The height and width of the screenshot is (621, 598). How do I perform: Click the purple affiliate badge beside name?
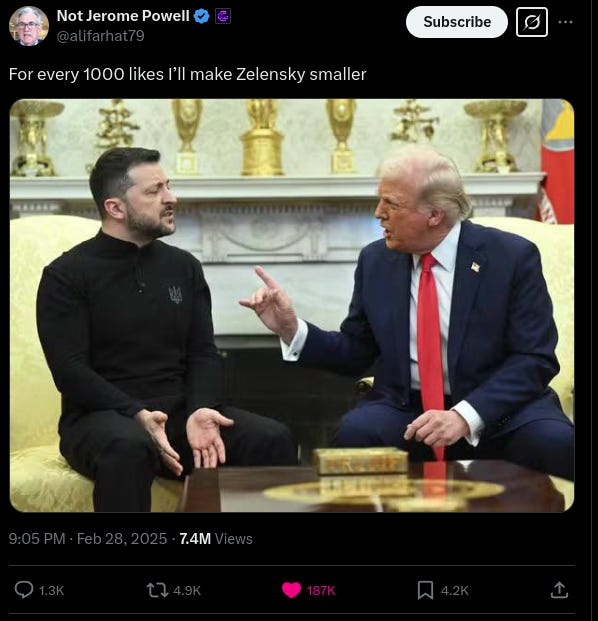[x=223, y=16]
